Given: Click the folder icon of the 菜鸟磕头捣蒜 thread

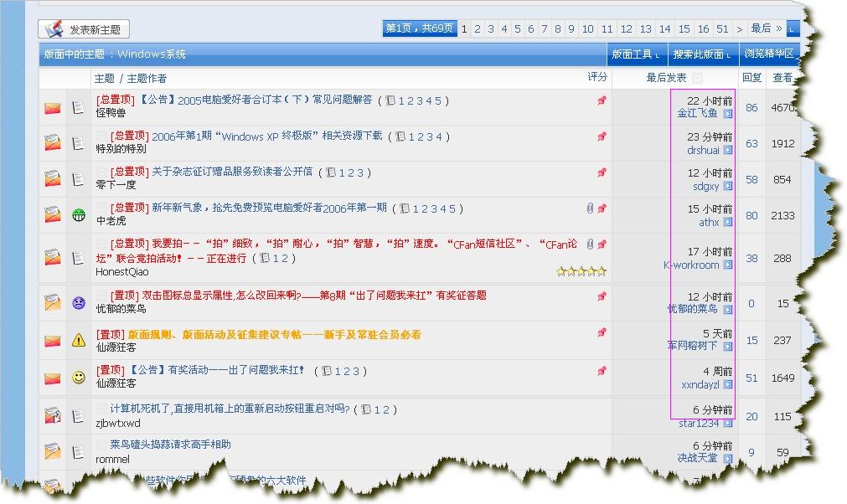Looking at the screenshot, I should [53, 450].
